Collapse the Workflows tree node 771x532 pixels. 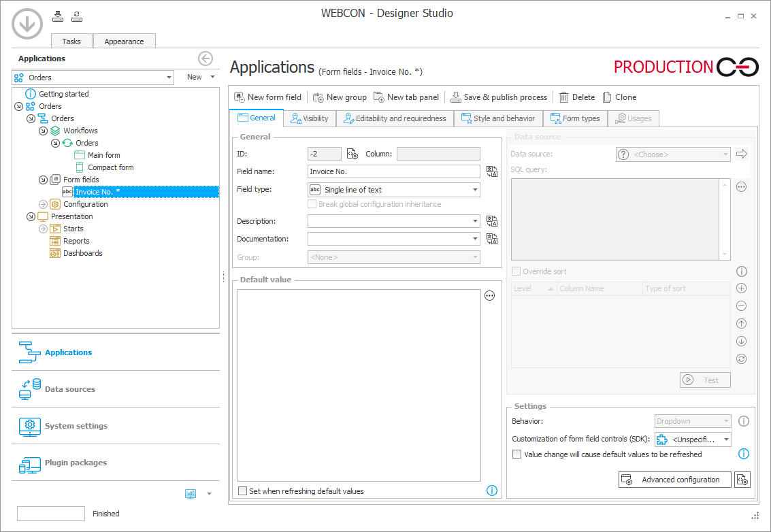[44, 131]
